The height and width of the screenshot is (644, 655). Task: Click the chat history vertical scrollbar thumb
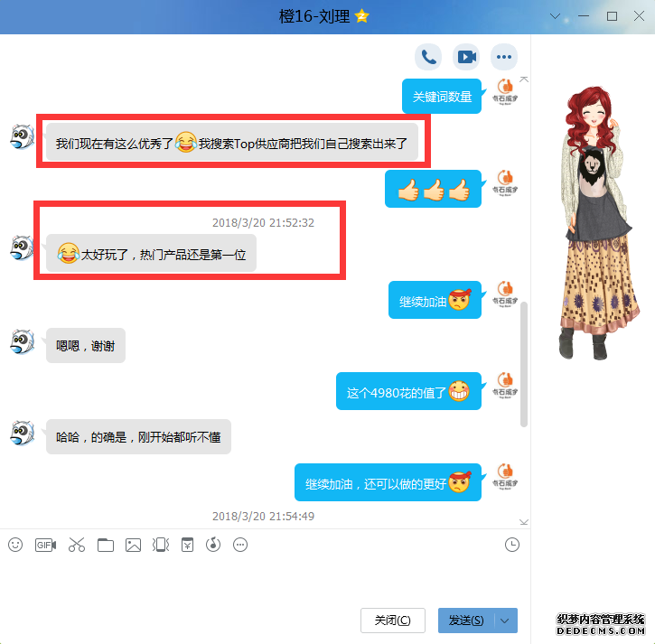[x=524, y=364]
